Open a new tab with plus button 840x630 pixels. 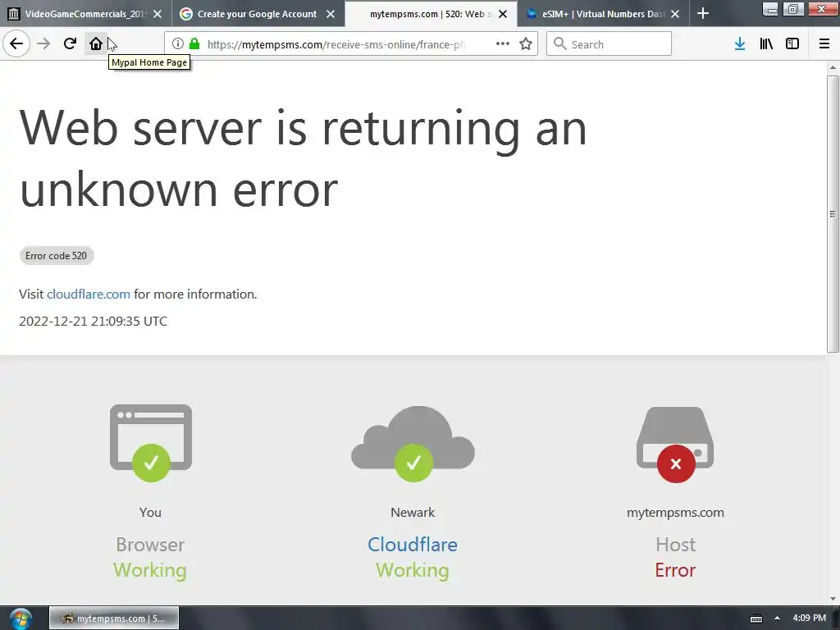[703, 14]
